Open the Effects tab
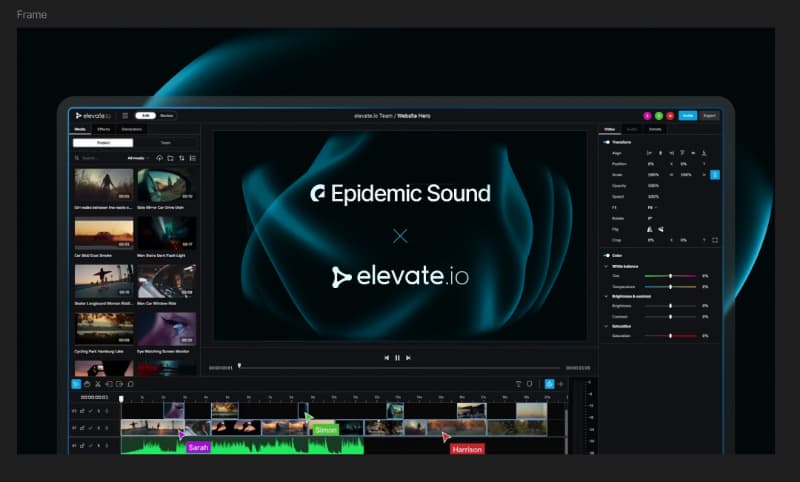The image size is (800, 482). 104,130
